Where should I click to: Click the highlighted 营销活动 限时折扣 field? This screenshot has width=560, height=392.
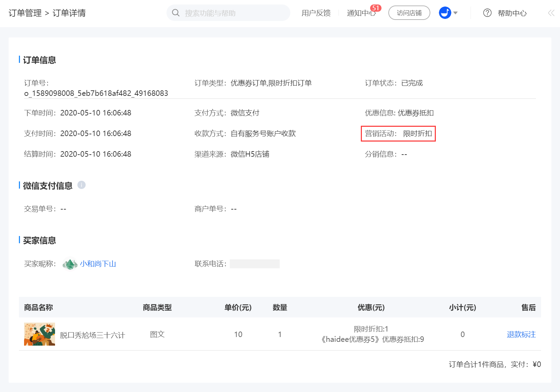click(398, 134)
